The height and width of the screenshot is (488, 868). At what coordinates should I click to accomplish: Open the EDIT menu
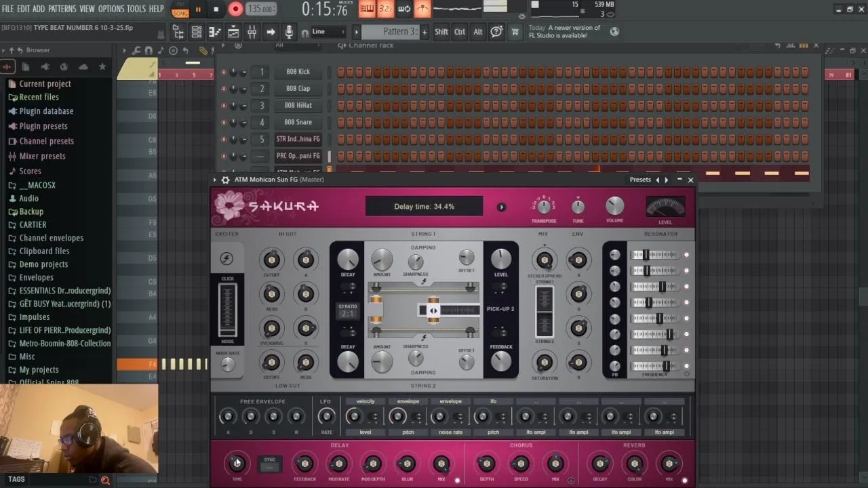23,9
